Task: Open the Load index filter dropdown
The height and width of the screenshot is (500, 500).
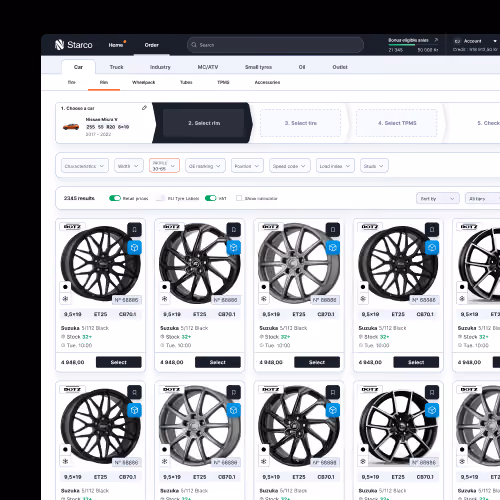Action: coord(335,166)
